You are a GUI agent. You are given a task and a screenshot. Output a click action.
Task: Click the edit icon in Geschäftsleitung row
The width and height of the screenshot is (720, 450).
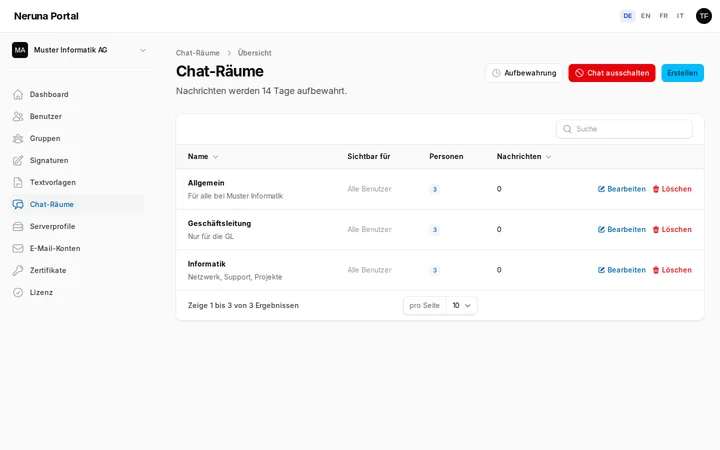[x=601, y=230]
